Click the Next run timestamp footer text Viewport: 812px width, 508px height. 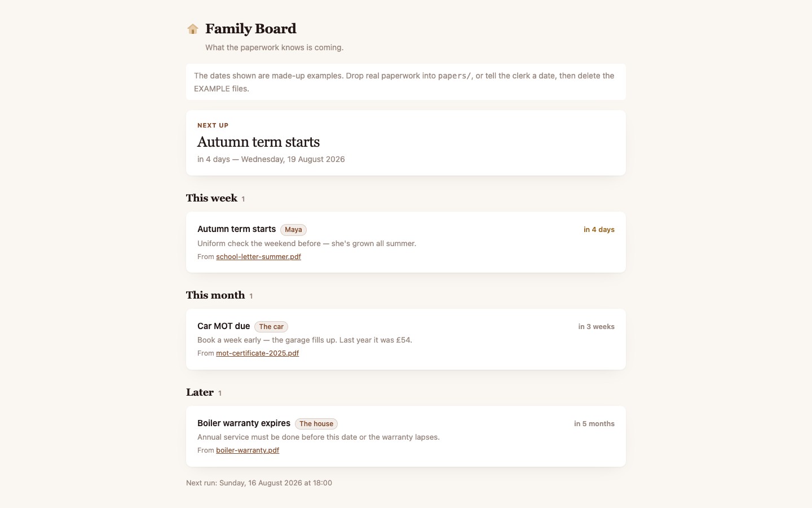click(259, 483)
